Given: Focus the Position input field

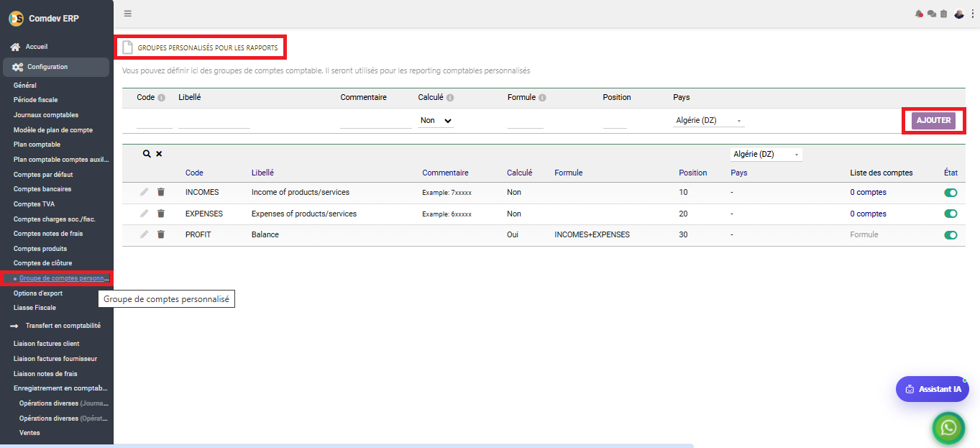Looking at the screenshot, I should [615, 122].
